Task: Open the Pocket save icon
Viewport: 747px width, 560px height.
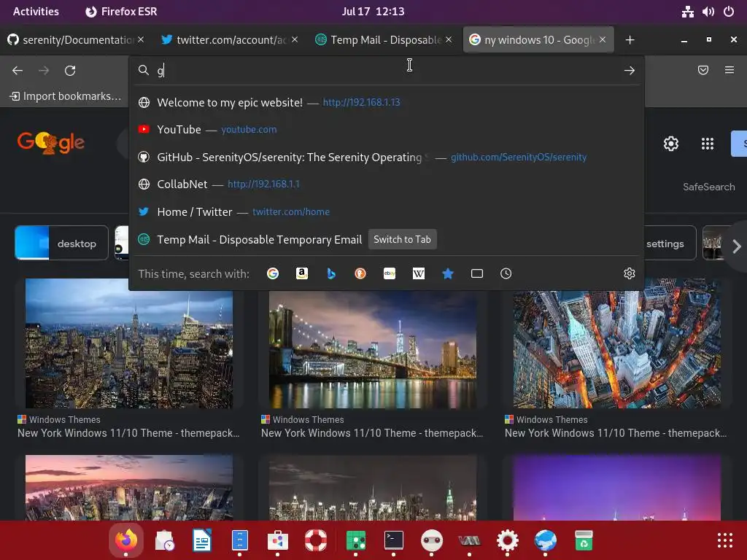Action: [x=703, y=71]
